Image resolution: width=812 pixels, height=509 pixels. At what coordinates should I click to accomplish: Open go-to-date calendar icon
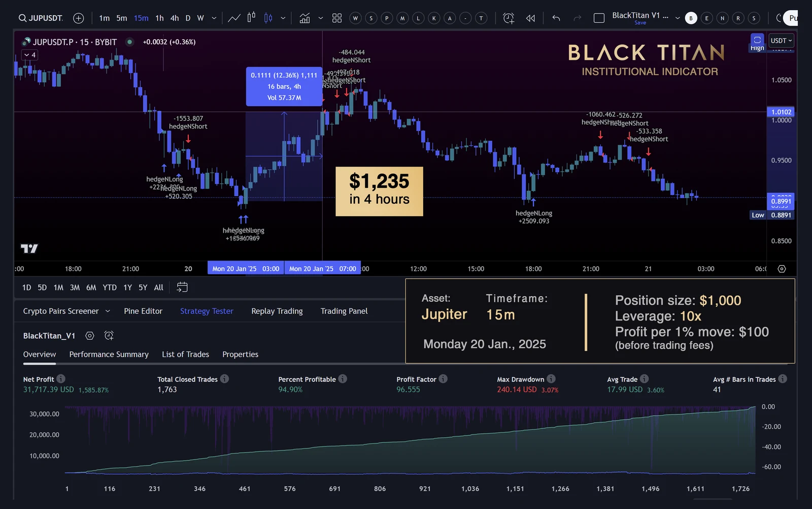(x=182, y=288)
